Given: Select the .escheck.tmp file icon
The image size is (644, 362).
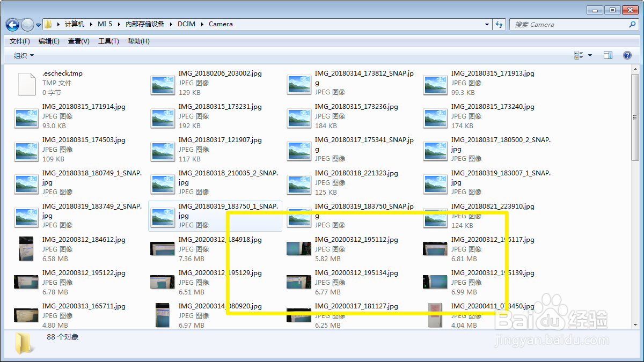Looking at the screenshot, I should coord(27,84).
